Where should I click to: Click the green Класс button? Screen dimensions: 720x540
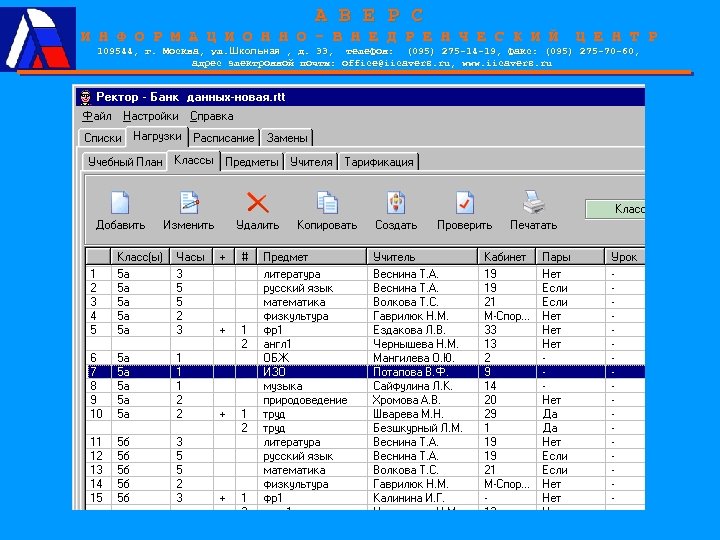point(615,209)
